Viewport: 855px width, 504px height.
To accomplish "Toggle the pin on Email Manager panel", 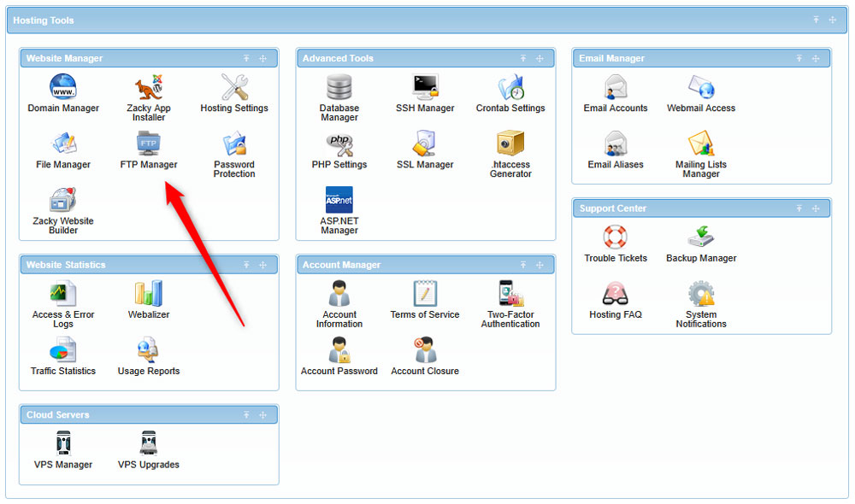I will pyautogui.click(x=799, y=58).
